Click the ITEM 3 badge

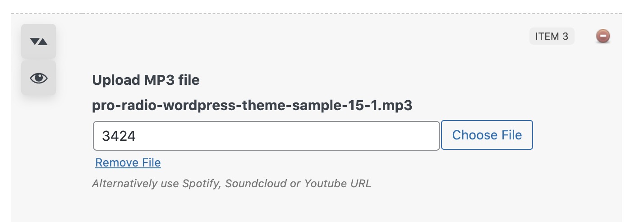click(552, 37)
